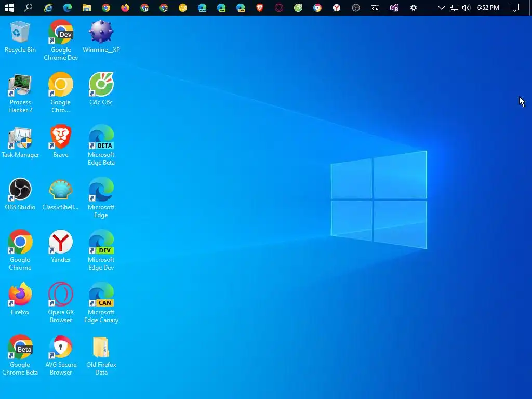Select Google Chrome Dev desktop shortcut
The height and width of the screenshot is (399, 532).
(61, 40)
